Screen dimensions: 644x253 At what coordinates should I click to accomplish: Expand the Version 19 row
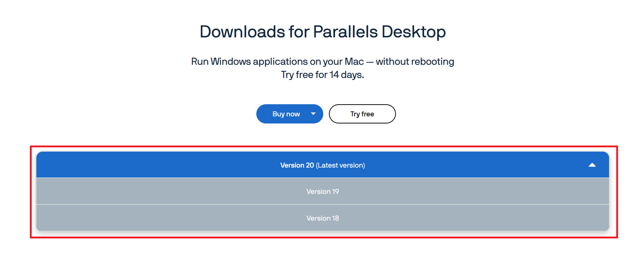322,191
